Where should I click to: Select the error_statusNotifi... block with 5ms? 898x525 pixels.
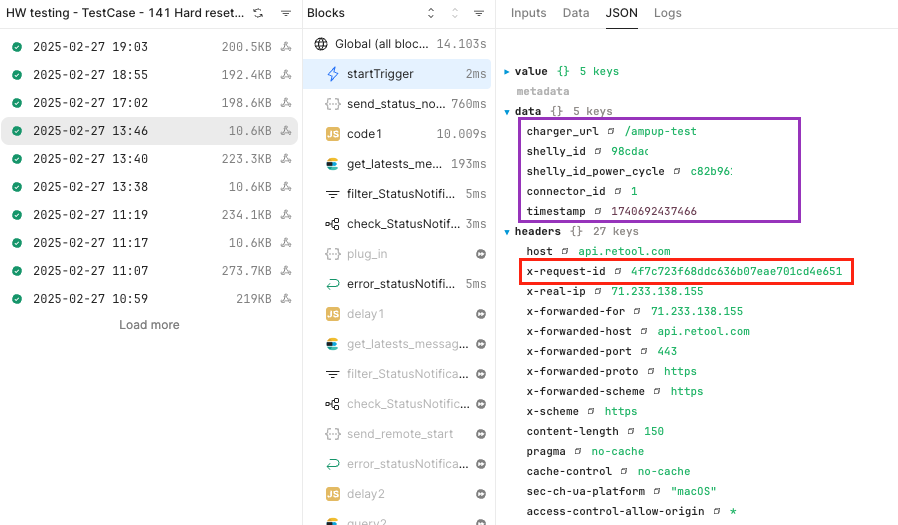399,284
